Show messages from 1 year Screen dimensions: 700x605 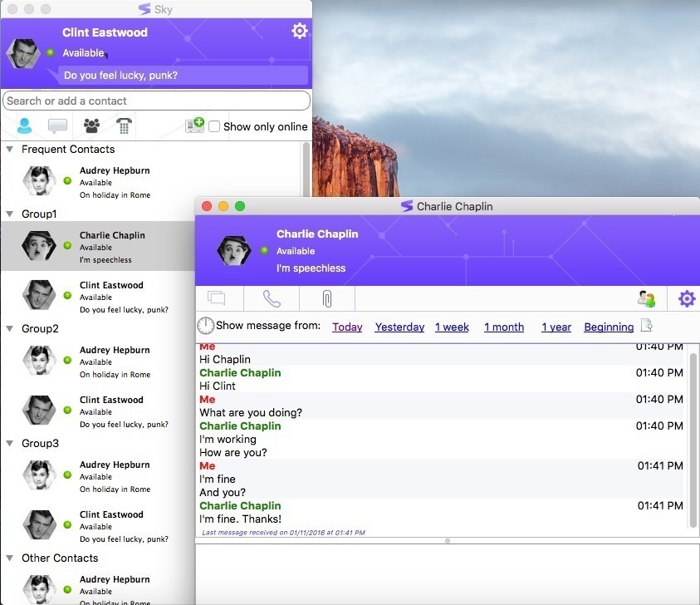tap(556, 327)
